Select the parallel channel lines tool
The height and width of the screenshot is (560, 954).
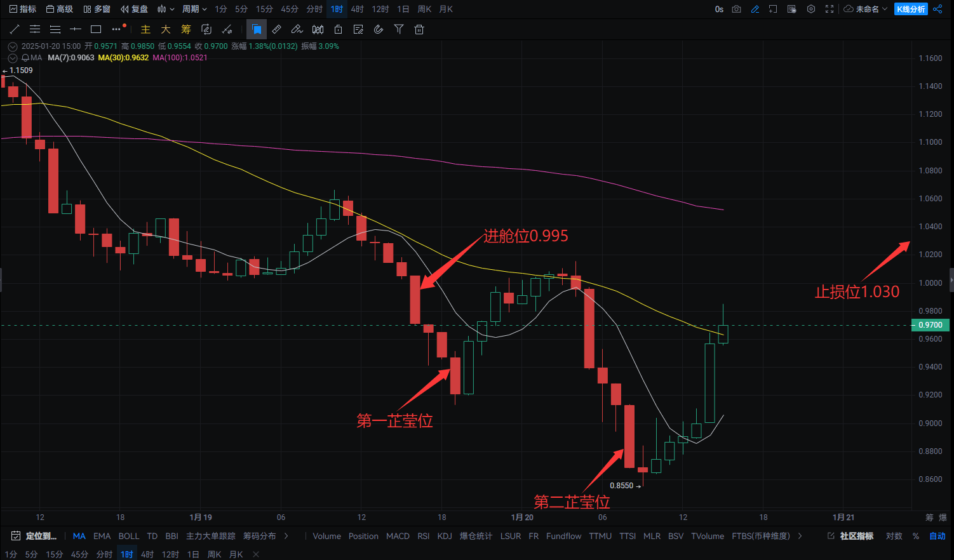click(x=35, y=29)
